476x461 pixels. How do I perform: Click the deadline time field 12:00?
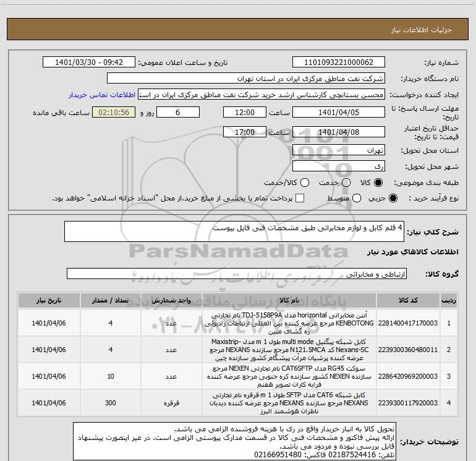[x=245, y=112]
